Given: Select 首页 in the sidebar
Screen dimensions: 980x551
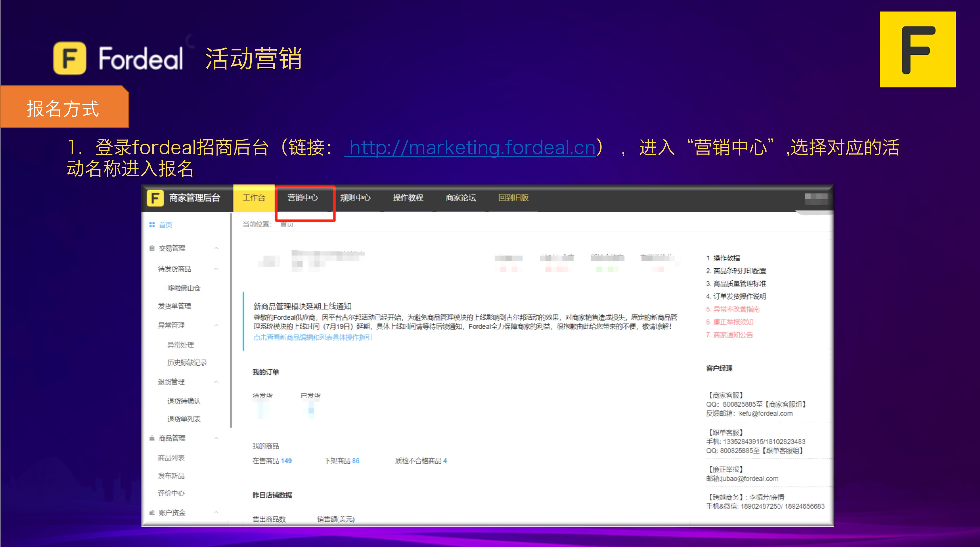Looking at the screenshot, I should [165, 225].
